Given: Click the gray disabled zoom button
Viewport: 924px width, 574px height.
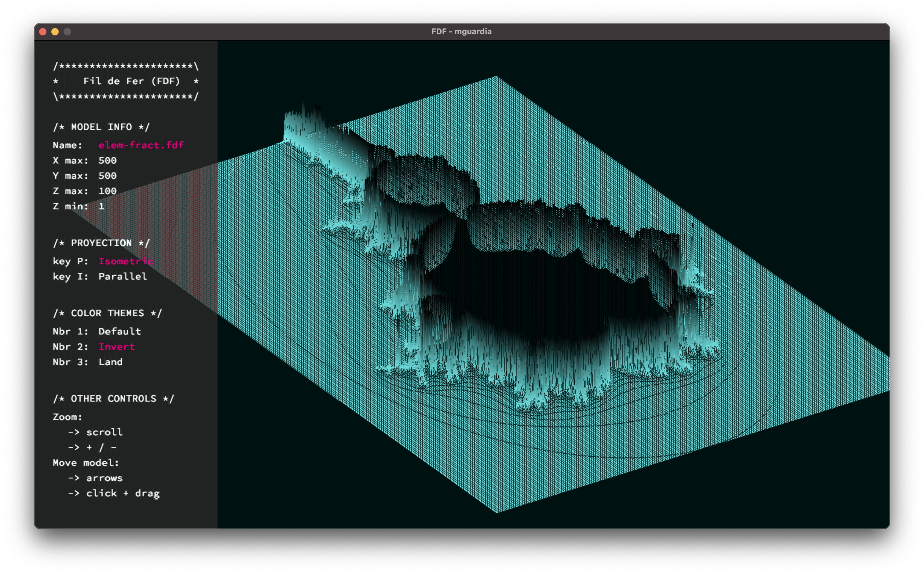Looking at the screenshot, I should [67, 32].
